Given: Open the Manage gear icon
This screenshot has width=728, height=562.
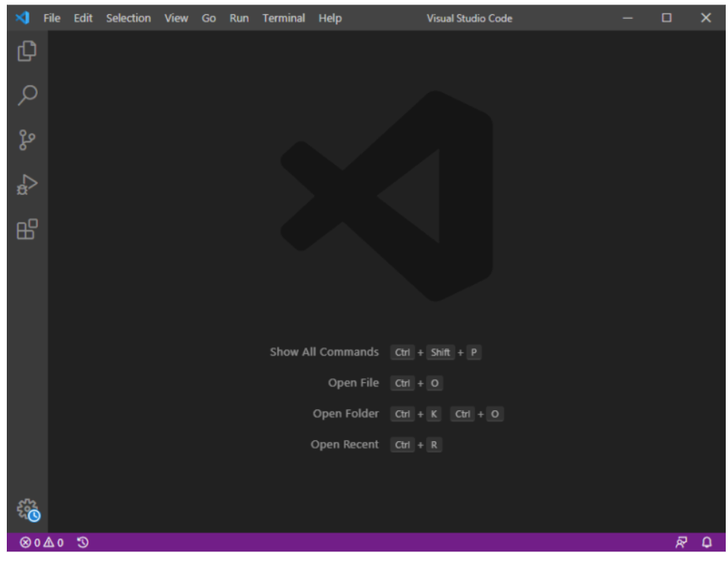Looking at the screenshot, I should click(28, 510).
